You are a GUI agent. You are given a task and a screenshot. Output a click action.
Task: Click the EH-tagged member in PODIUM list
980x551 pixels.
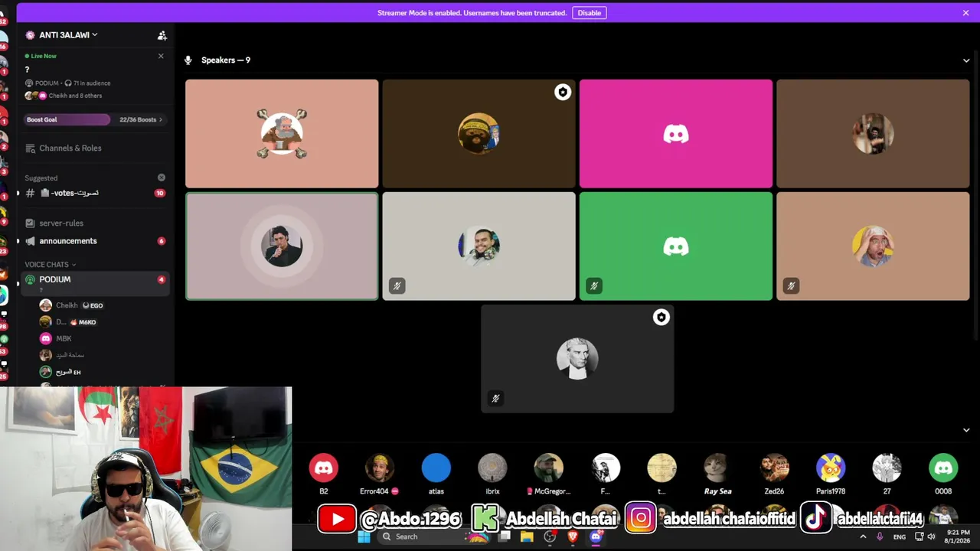(x=60, y=372)
